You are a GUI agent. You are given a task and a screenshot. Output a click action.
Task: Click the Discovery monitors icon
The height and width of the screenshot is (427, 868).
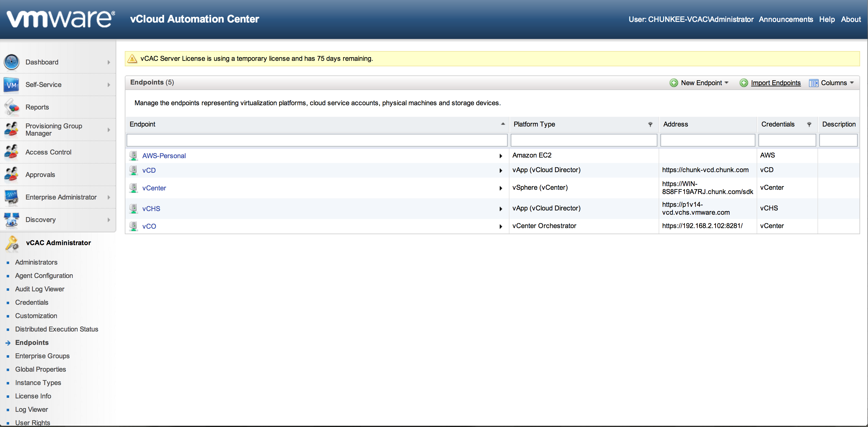click(x=12, y=220)
